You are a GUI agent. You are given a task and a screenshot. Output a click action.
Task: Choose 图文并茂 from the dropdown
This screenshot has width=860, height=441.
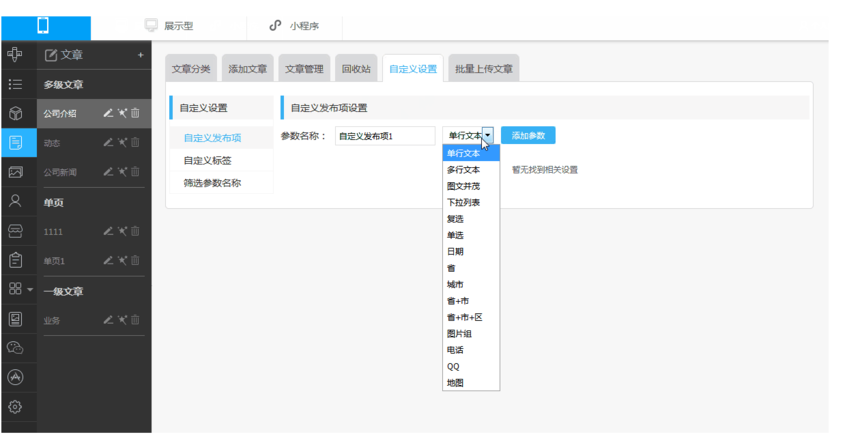[471, 186]
